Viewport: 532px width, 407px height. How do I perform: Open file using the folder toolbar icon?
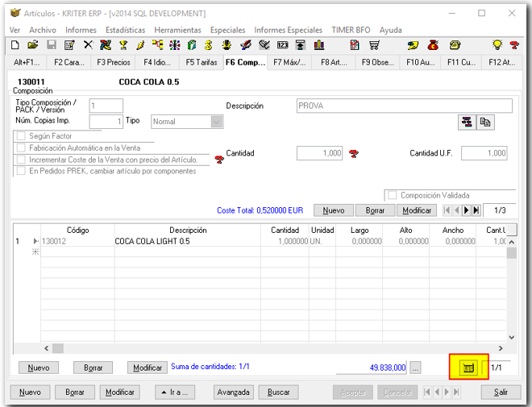click(33, 45)
